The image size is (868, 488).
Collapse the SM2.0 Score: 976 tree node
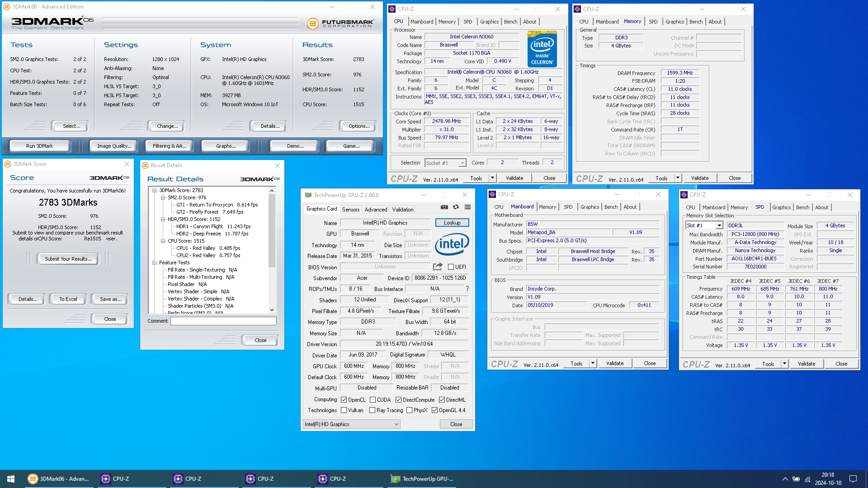163,197
